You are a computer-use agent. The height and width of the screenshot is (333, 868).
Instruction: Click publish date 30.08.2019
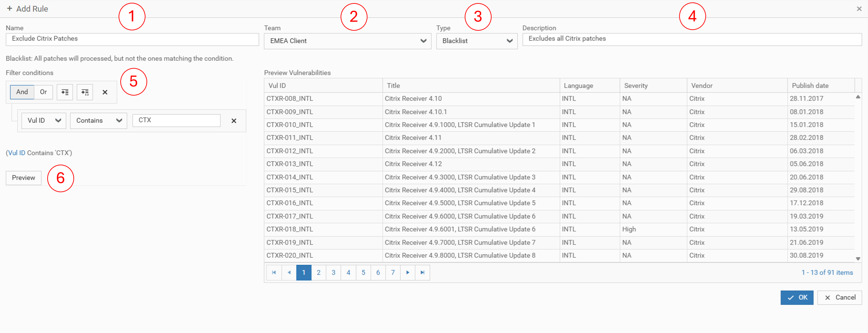coord(807,256)
